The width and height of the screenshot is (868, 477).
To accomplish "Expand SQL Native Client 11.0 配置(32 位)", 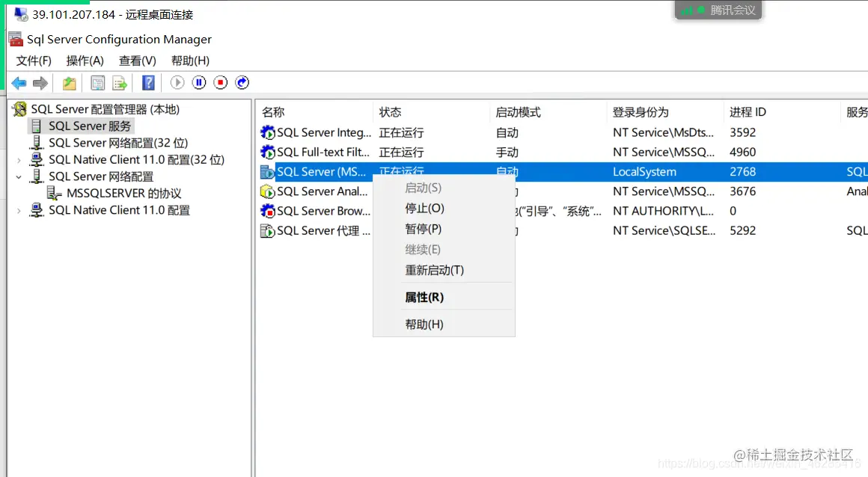I will 19,160.
